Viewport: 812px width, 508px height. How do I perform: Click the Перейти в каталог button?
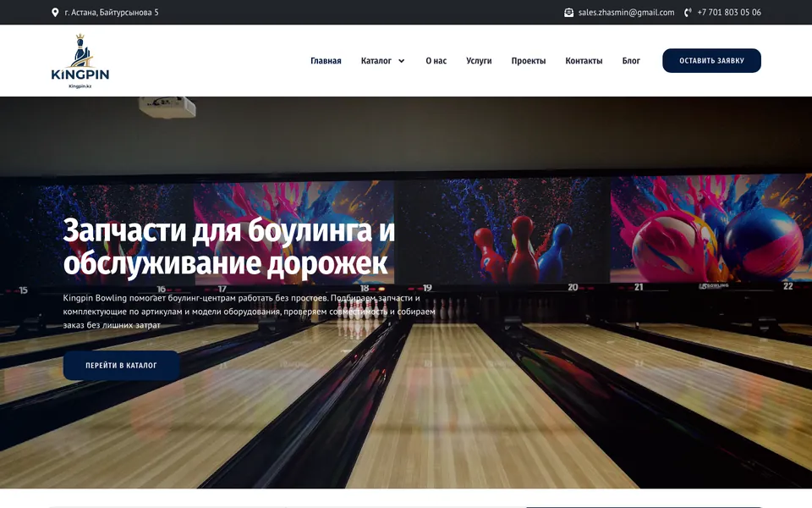pos(121,366)
